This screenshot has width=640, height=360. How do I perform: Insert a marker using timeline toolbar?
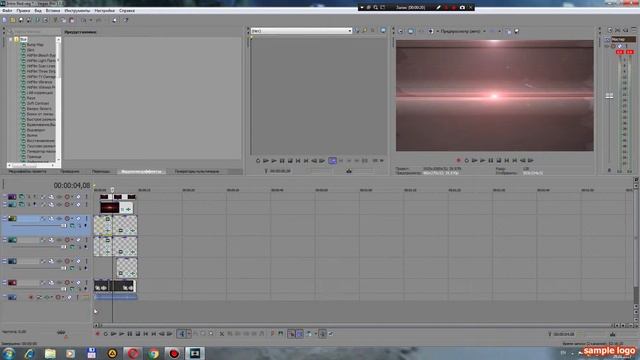272,334
